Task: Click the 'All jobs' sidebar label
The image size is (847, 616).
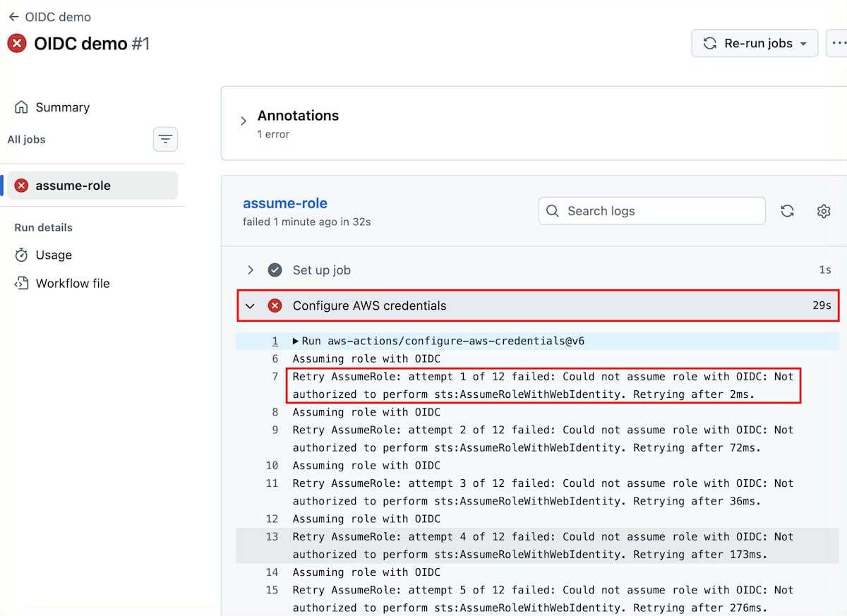Action: [26, 140]
